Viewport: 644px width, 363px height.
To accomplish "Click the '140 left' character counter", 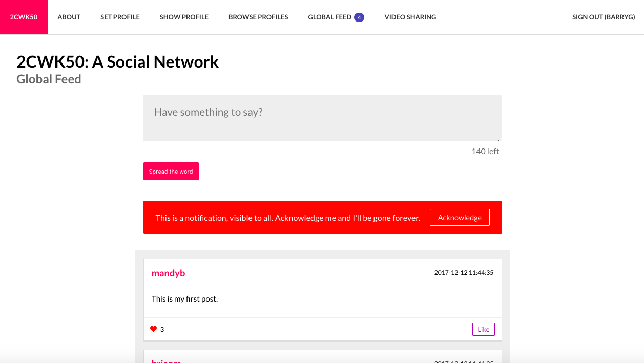I will click(485, 151).
